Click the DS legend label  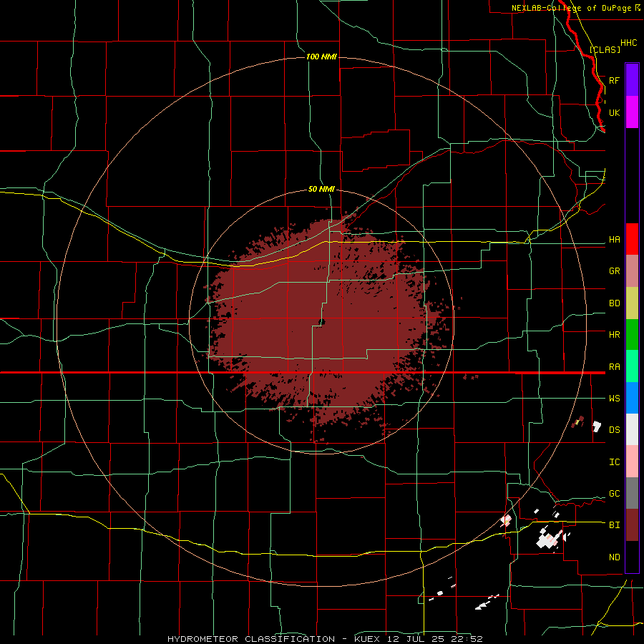(614, 430)
